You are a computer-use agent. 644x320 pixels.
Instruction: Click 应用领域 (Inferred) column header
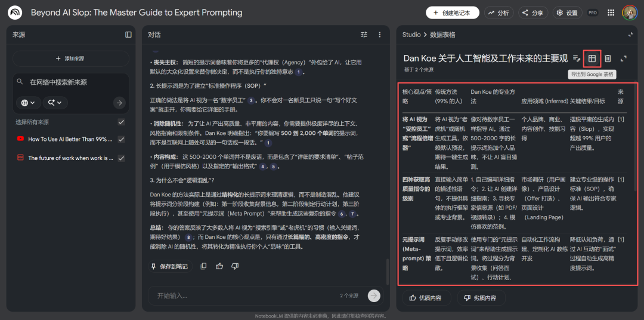(x=544, y=101)
